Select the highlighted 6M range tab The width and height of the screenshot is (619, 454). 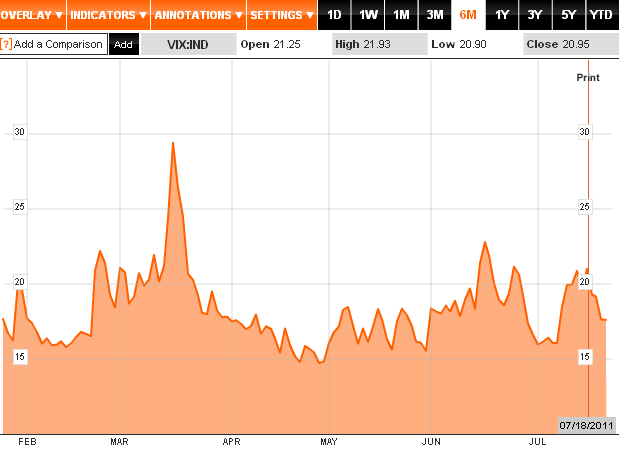467,15
